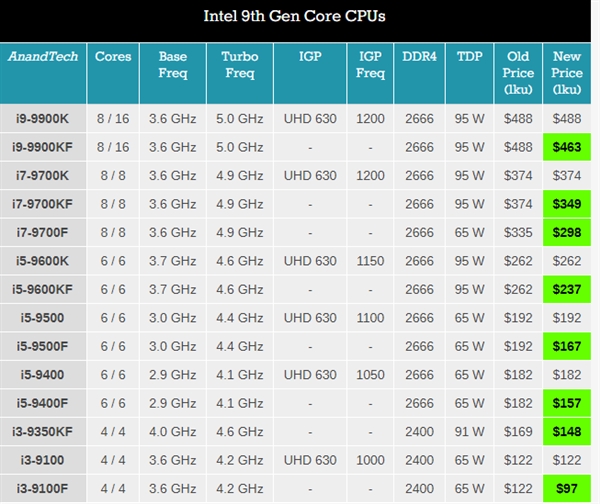Select the i5-9600K row label

pyautogui.click(x=43, y=261)
